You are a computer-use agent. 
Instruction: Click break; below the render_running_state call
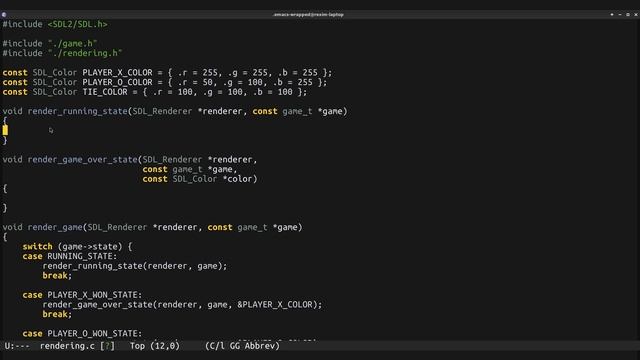click(x=57, y=276)
